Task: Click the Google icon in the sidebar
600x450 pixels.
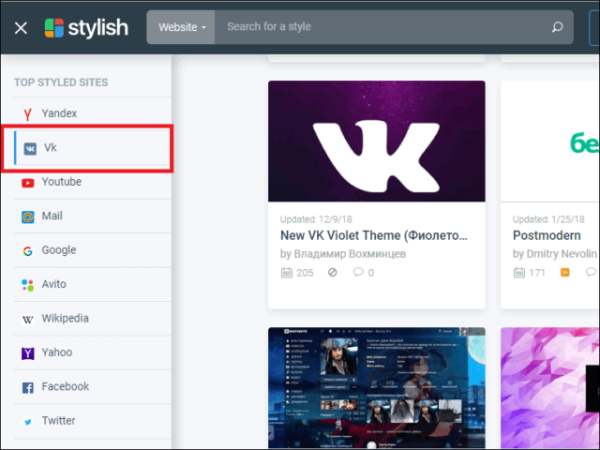Action: (28, 251)
